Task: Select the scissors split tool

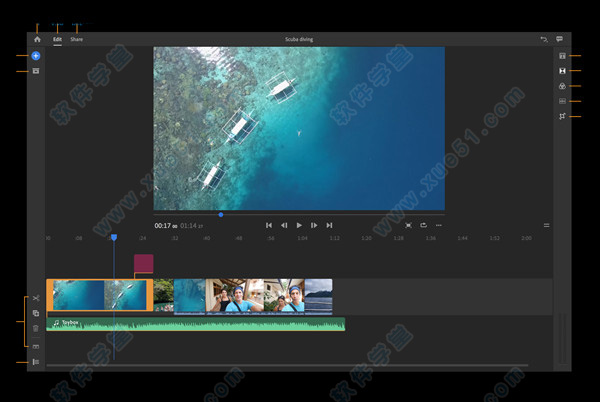Action: coord(36,299)
